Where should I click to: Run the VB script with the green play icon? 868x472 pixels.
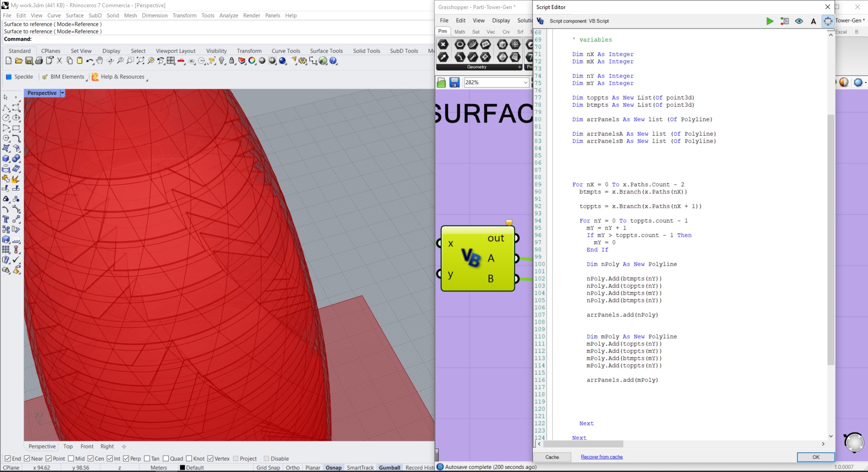coord(769,21)
